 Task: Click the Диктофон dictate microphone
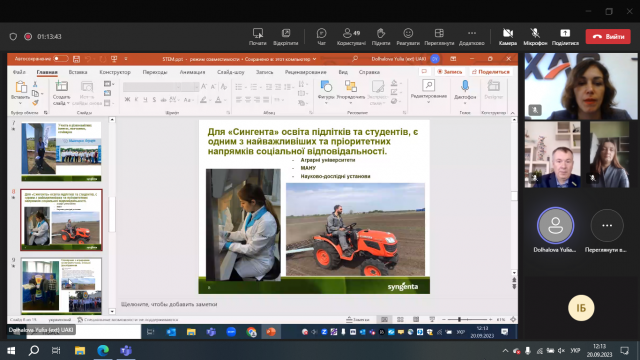click(x=465, y=87)
